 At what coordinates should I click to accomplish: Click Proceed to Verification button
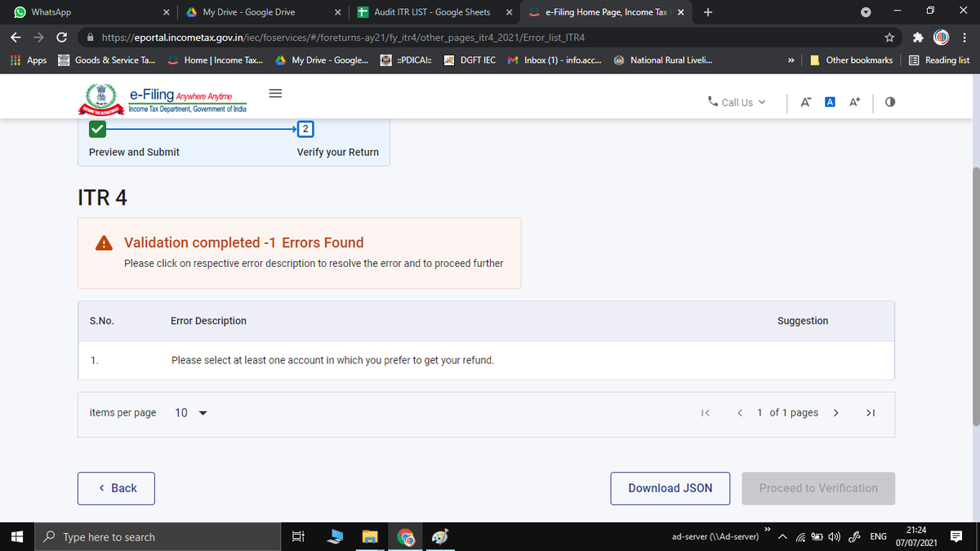[818, 488]
